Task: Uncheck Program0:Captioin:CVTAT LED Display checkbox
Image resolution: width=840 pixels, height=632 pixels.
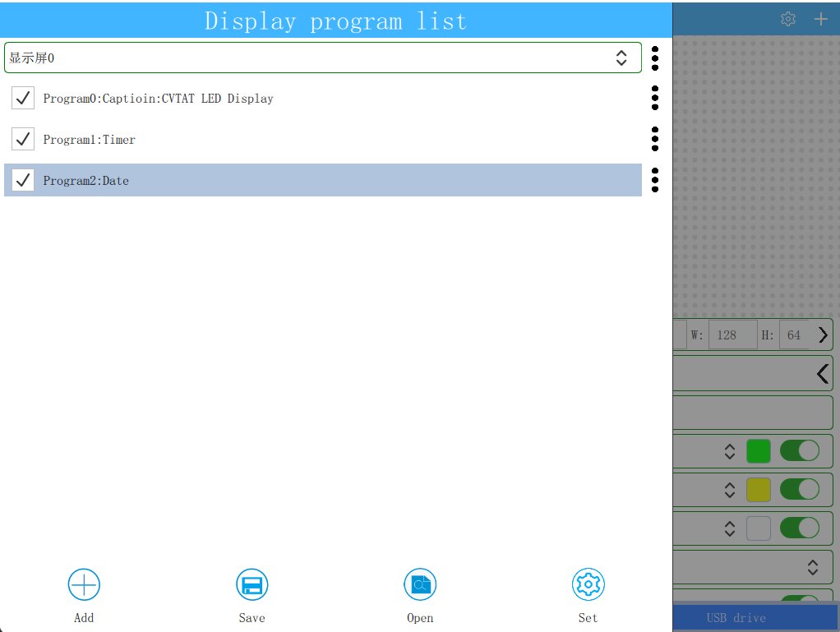Action: (23, 98)
